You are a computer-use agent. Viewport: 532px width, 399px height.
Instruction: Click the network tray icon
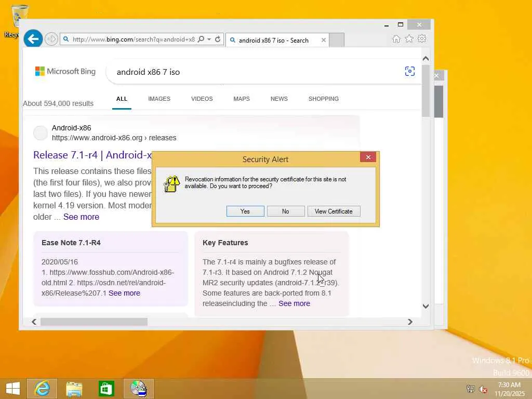(x=470, y=389)
